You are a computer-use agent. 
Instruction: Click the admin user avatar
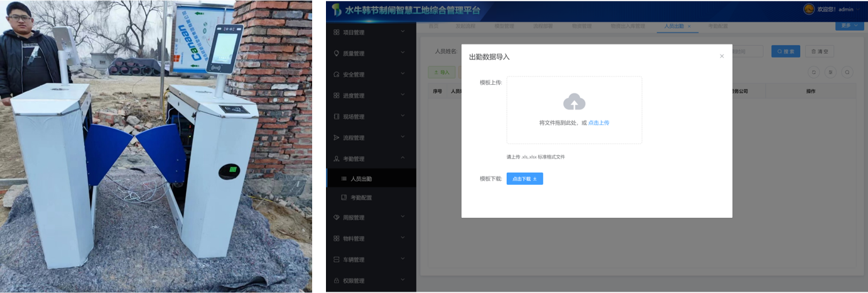tap(809, 9)
